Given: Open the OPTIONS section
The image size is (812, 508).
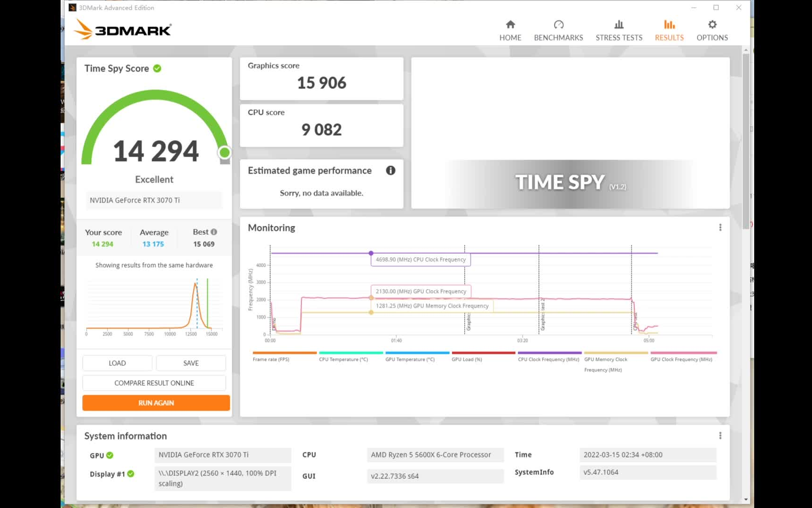Looking at the screenshot, I should 712,31.
